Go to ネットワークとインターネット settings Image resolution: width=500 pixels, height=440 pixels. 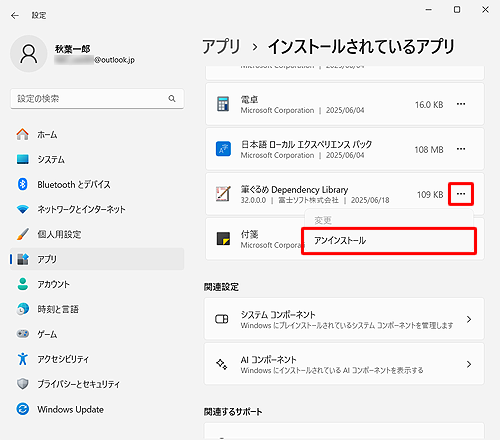click(97, 209)
